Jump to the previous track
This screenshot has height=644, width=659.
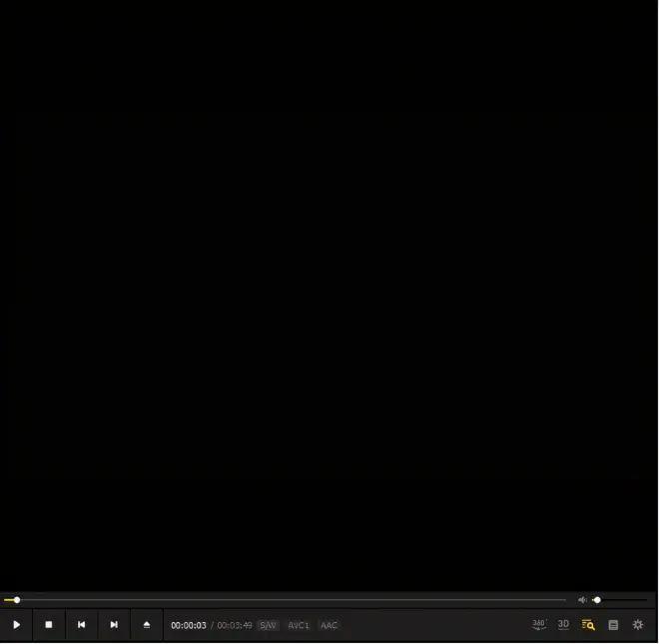point(81,625)
